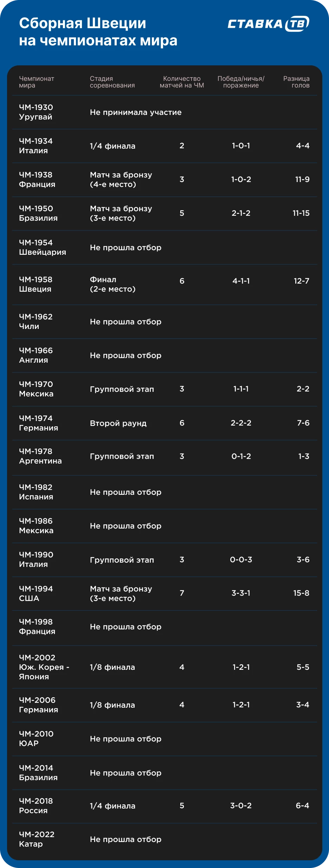The width and height of the screenshot is (329, 868).
Task: Select the 3-0-2 record for ЧМ-2018
Action: (241, 806)
